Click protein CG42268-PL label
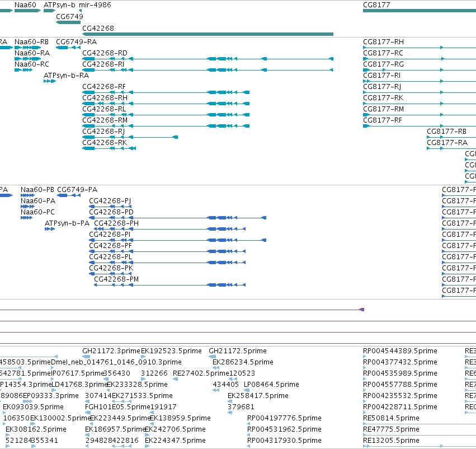476x449 pixels. coord(111,257)
